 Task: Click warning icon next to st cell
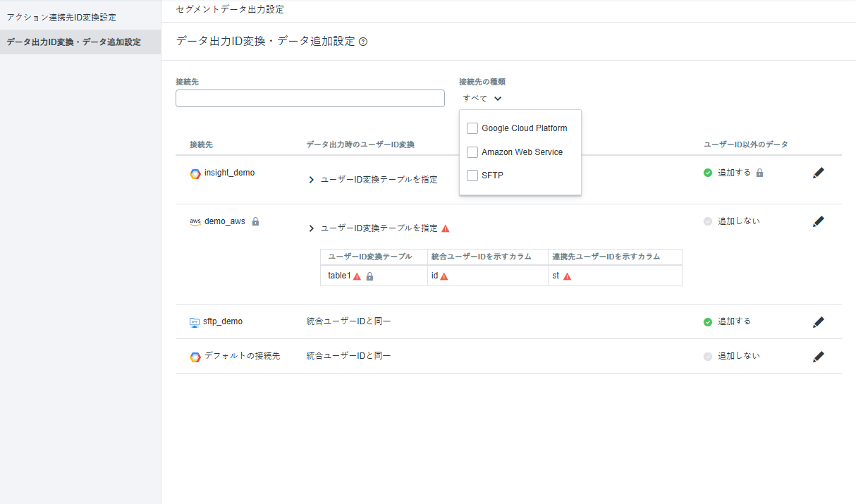[567, 276]
